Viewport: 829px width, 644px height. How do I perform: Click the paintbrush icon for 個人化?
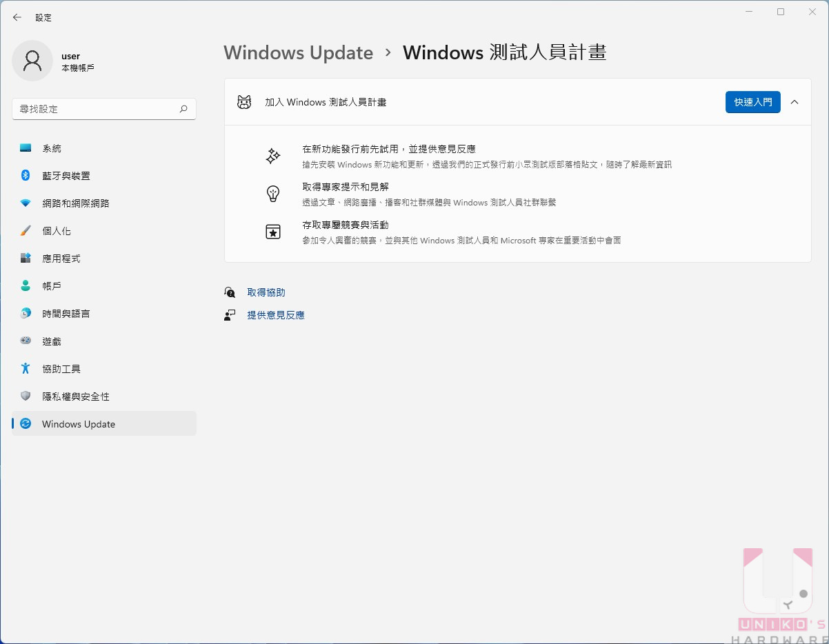tap(26, 231)
